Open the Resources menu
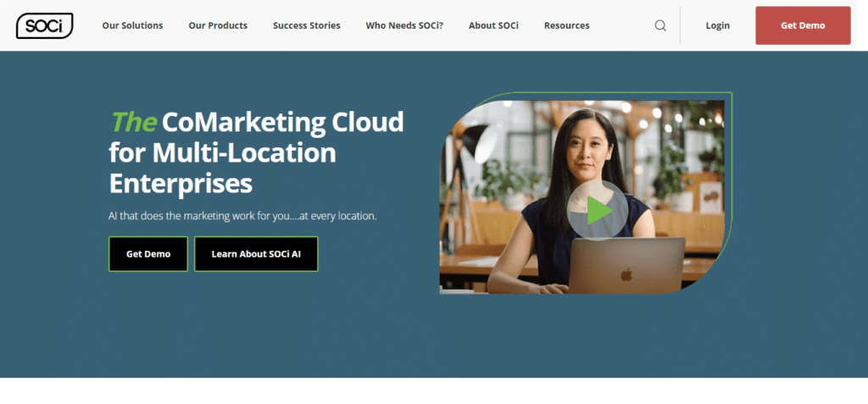 567,25
